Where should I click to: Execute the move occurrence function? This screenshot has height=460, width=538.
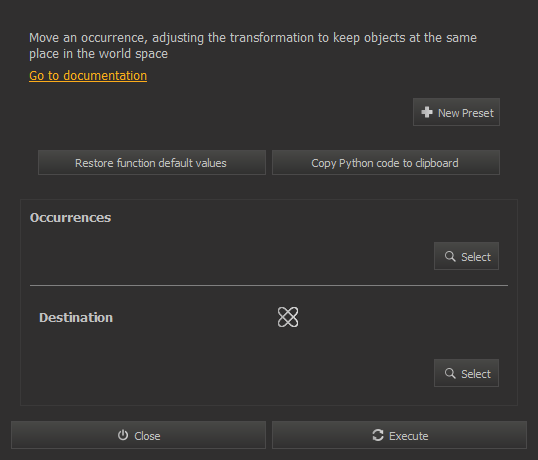pyautogui.click(x=399, y=435)
